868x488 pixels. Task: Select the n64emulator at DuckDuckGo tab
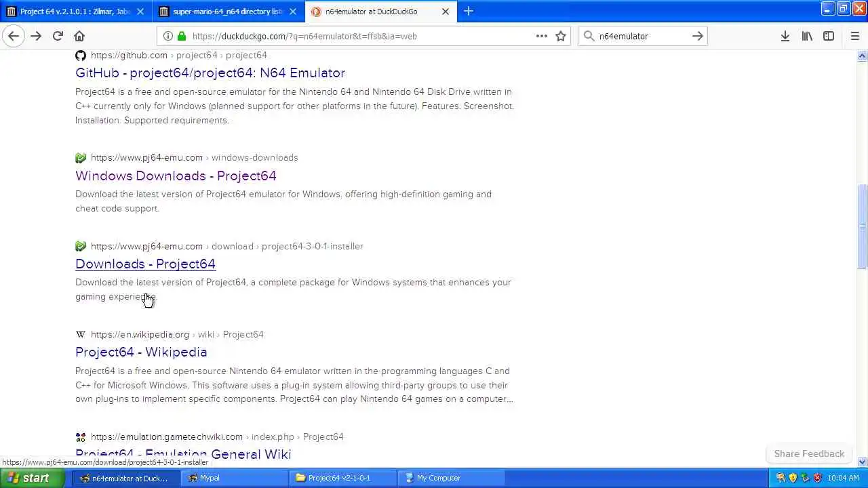[381, 12]
